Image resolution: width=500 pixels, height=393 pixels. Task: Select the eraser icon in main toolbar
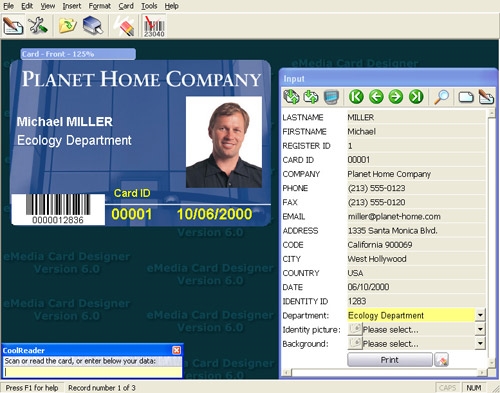point(124,26)
